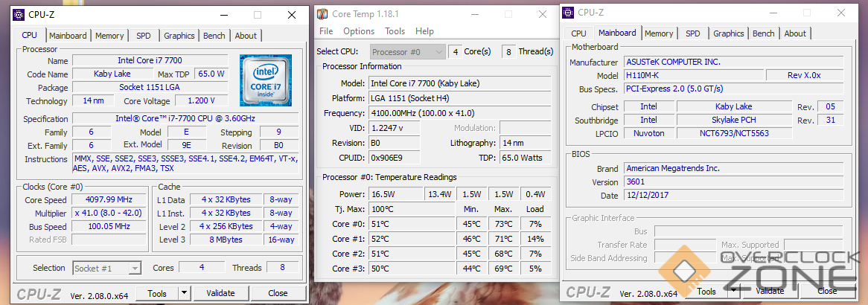Click the CPU-Z app icon in right window title bar
Viewport: 868px width, 305px height.
point(569,12)
